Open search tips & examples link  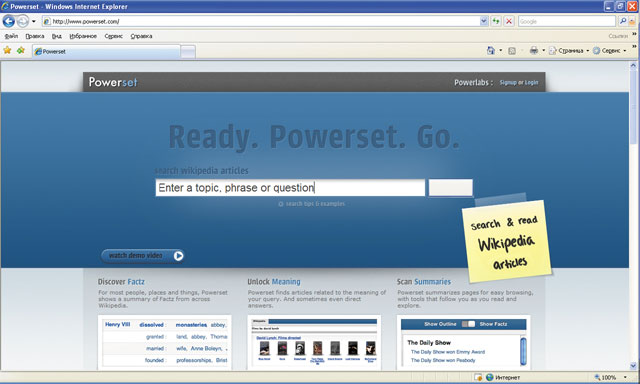point(312,204)
